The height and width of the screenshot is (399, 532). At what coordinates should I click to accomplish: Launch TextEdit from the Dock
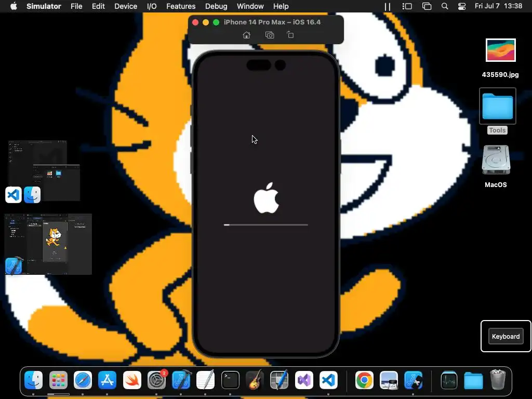206,380
